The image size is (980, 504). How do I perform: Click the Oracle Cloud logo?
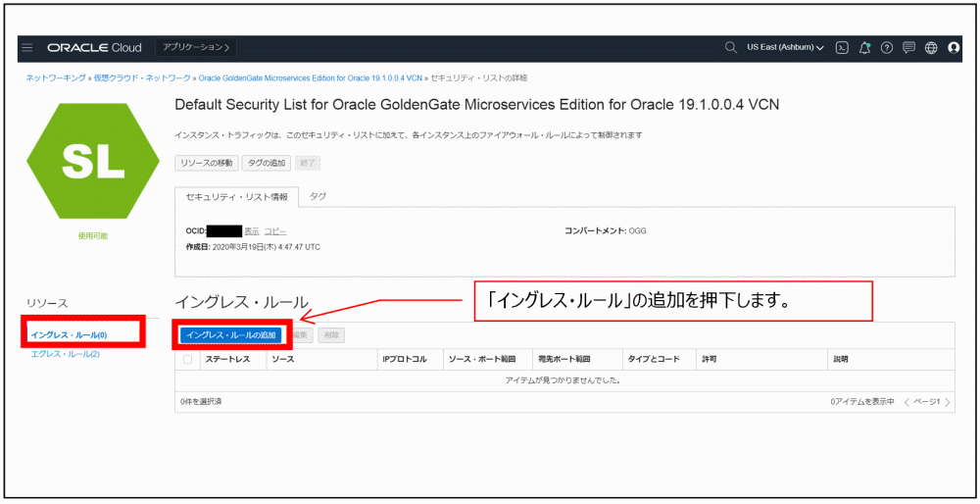[94, 48]
